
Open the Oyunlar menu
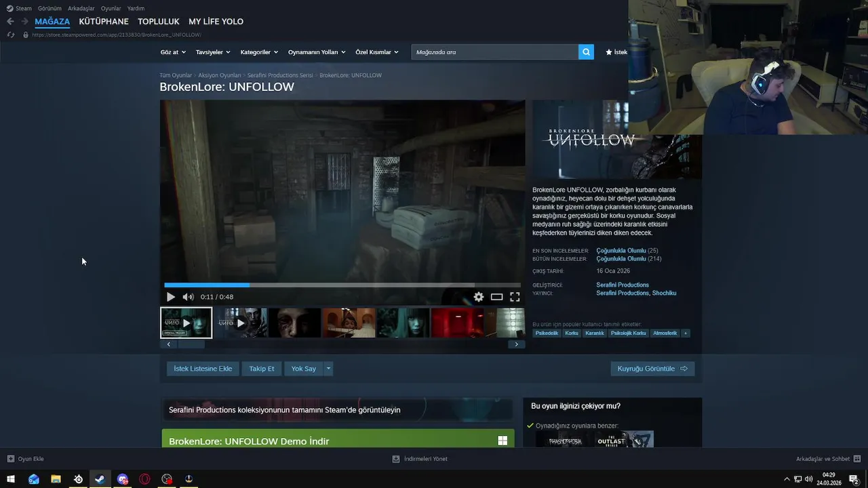tap(111, 8)
